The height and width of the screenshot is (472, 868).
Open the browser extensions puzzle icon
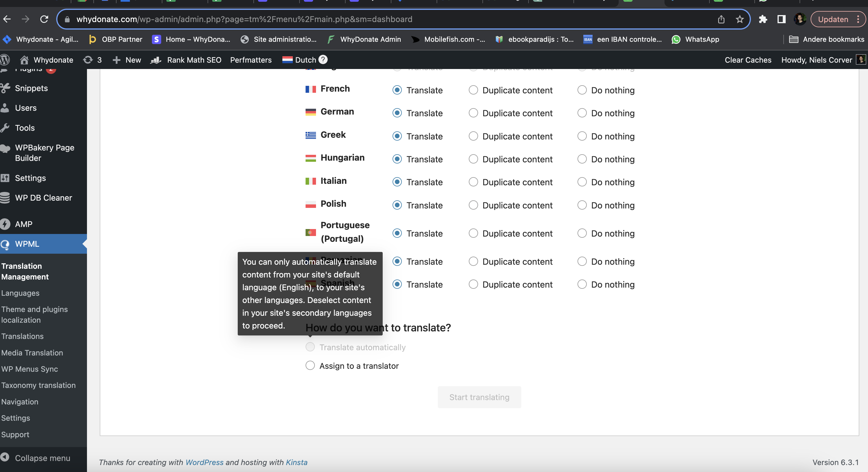[763, 19]
